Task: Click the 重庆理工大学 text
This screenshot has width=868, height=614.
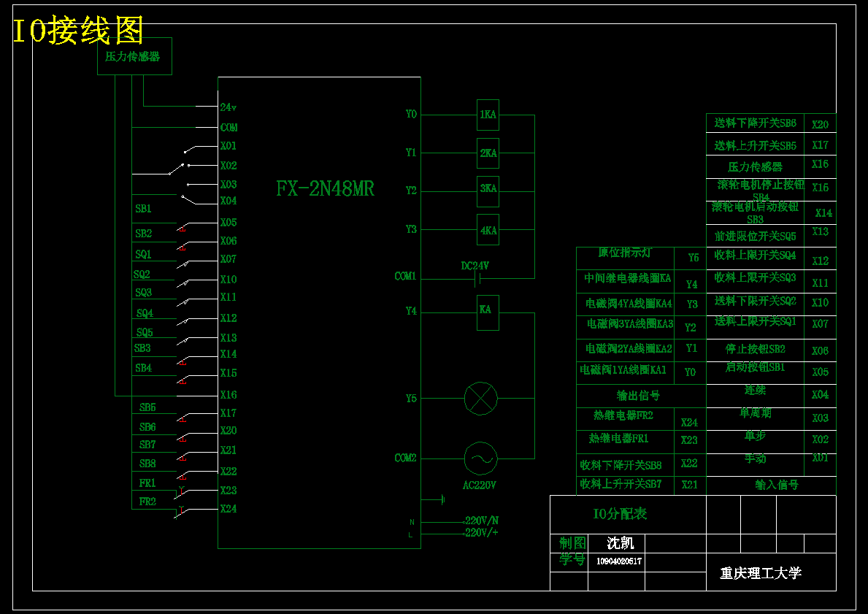Action: pyautogui.click(x=761, y=574)
